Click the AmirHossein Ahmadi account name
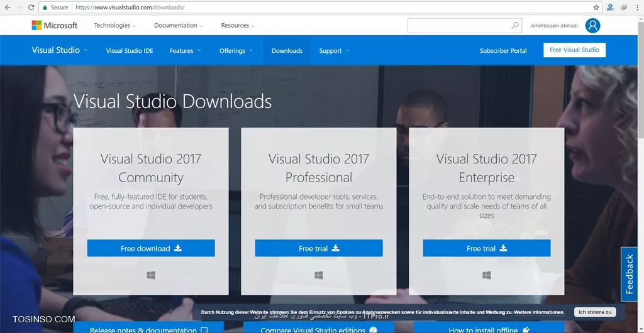This screenshot has width=644, height=333. (x=554, y=25)
